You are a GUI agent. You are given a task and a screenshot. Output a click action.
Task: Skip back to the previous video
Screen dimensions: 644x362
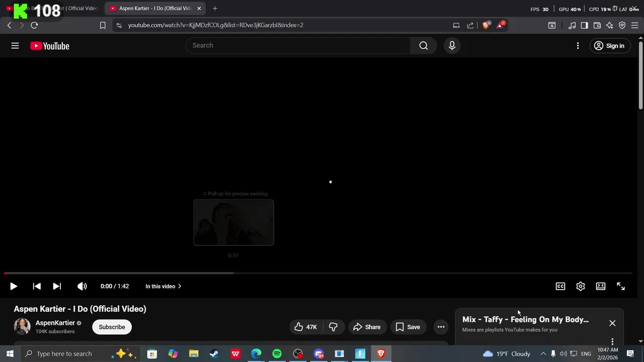click(37, 286)
